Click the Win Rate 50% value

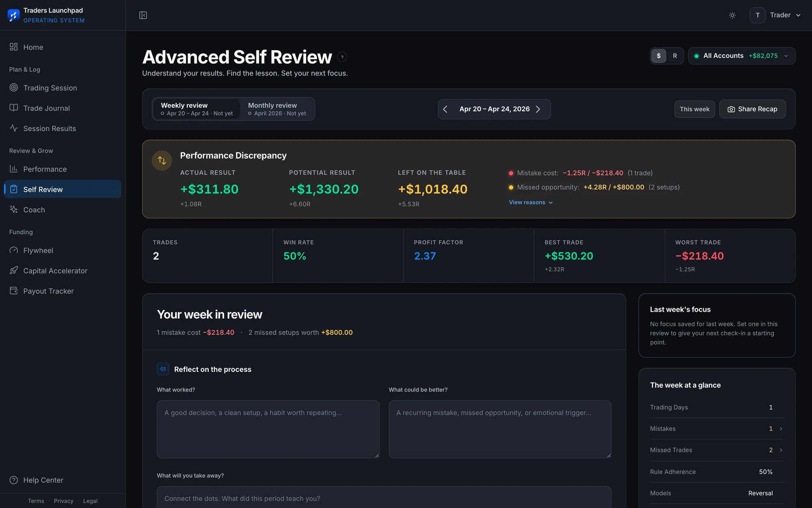click(x=295, y=256)
